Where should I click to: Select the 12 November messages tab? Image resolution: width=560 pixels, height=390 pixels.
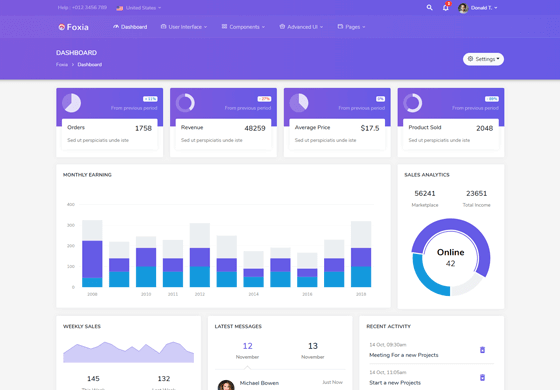tap(248, 350)
